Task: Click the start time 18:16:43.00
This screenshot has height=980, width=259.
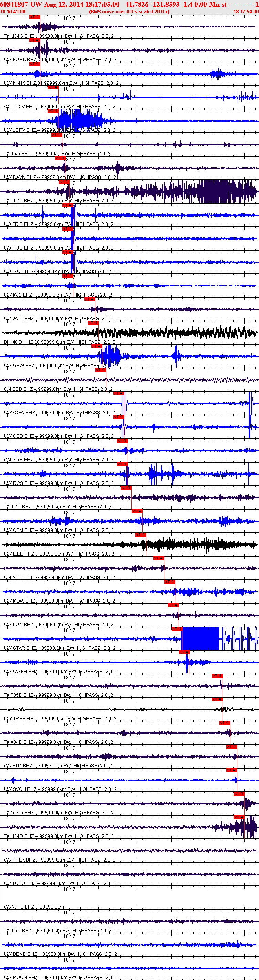Action: (x=13, y=12)
